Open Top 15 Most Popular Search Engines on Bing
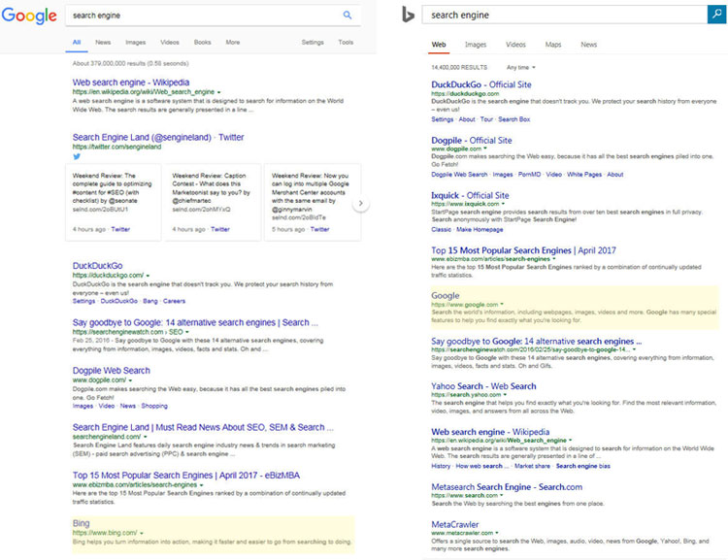The image size is (728, 560). point(524,250)
